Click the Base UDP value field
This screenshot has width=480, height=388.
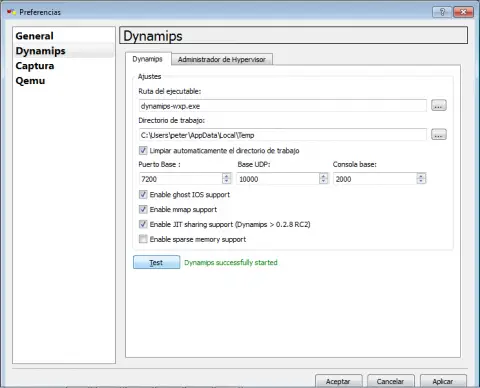(278, 179)
